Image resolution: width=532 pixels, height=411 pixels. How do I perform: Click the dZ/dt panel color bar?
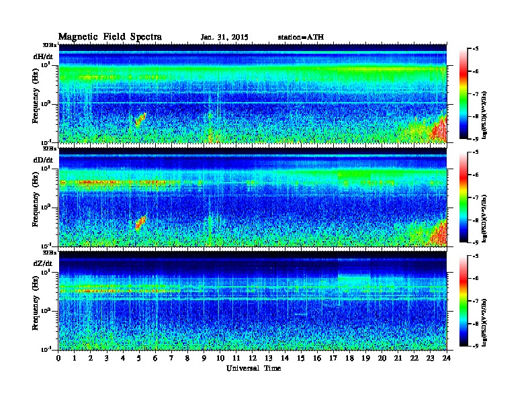tap(463, 301)
